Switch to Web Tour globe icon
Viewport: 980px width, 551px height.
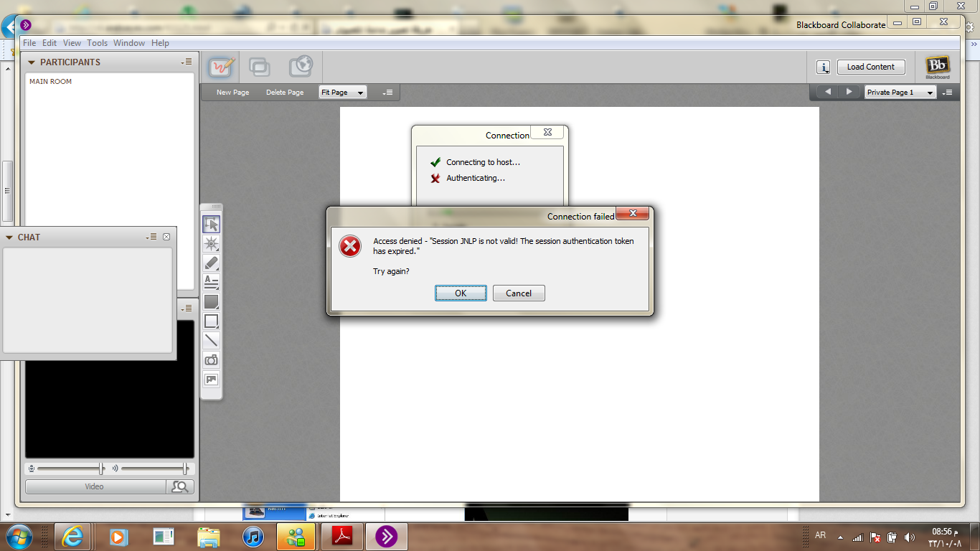pos(301,67)
